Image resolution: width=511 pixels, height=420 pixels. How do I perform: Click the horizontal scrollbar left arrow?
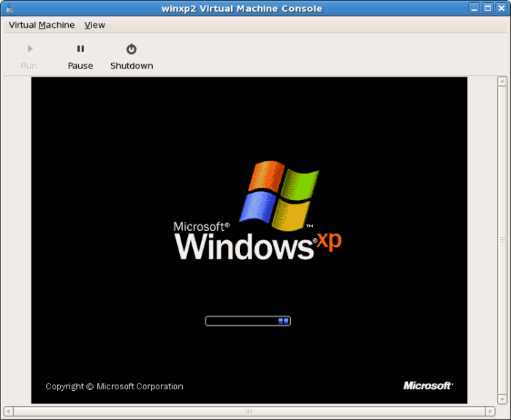pyautogui.click(x=8, y=412)
